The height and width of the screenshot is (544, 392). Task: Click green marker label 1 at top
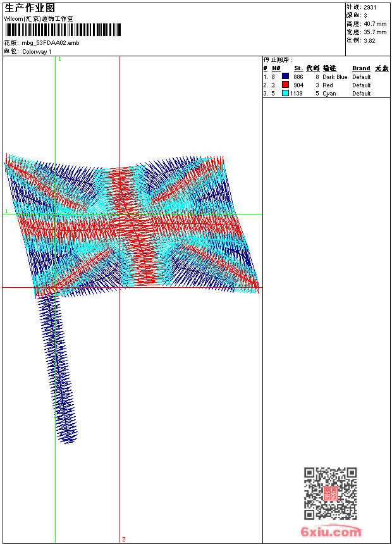[59, 59]
